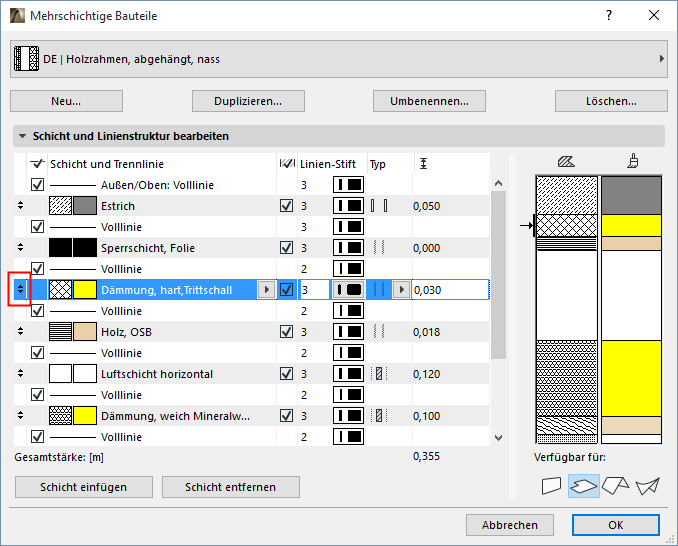The width and height of the screenshot is (678, 546).
Task: Toggle end-line checkbox in Holz, OSB row
Action: coord(286,332)
